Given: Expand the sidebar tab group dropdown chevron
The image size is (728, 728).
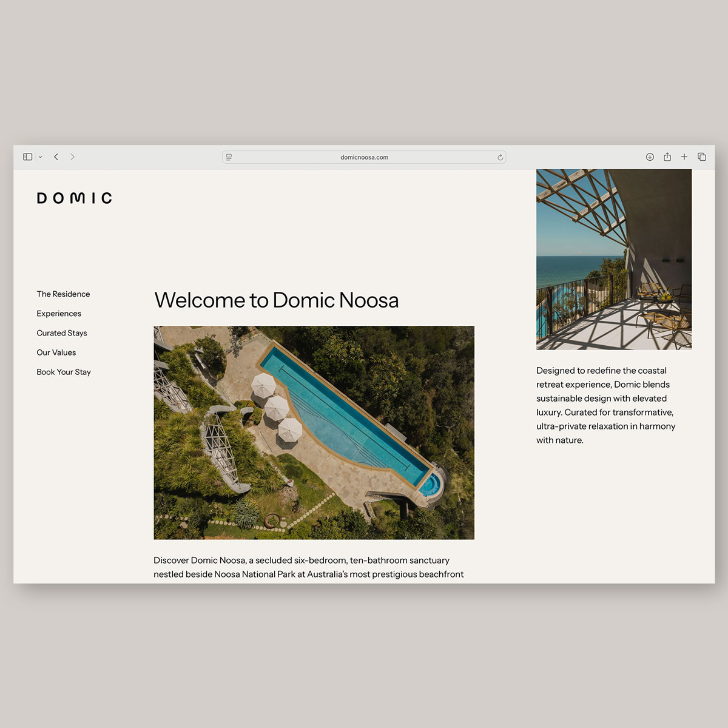Looking at the screenshot, I should tap(41, 157).
